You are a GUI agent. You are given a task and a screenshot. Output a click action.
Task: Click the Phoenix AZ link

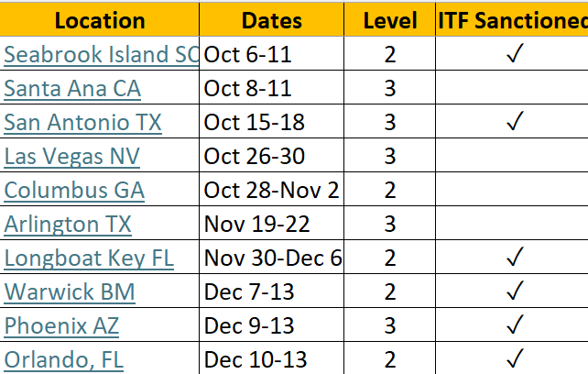[61, 325]
